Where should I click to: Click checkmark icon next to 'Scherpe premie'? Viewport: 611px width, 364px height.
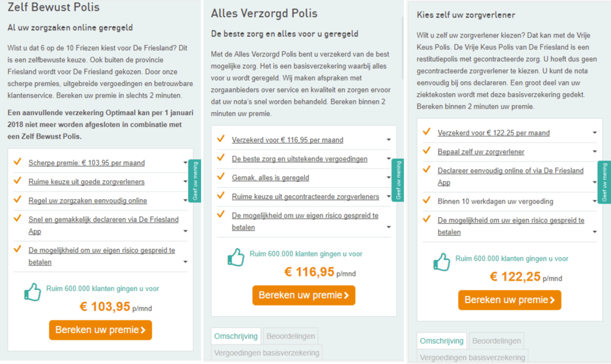[x=17, y=162]
